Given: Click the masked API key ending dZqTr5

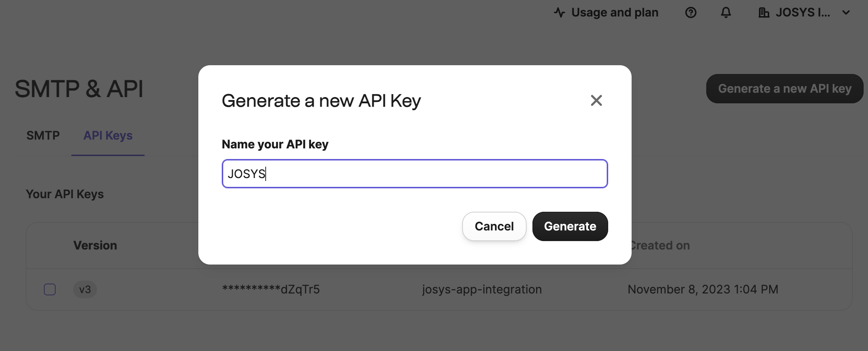Looking at the screenshot, I should click(271, 289).
